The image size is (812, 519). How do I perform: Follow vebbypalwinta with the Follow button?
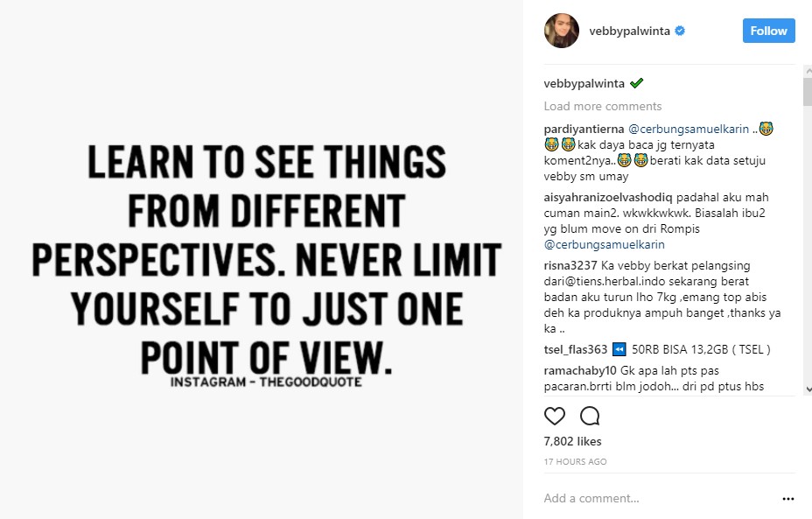tap(768, 31)
